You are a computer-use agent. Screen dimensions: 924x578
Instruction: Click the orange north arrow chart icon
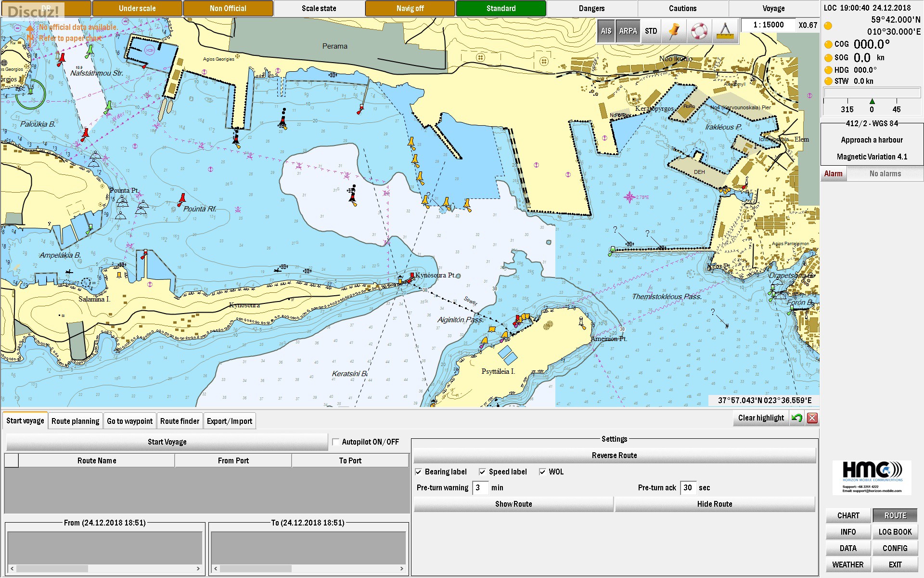click(30, 36)
